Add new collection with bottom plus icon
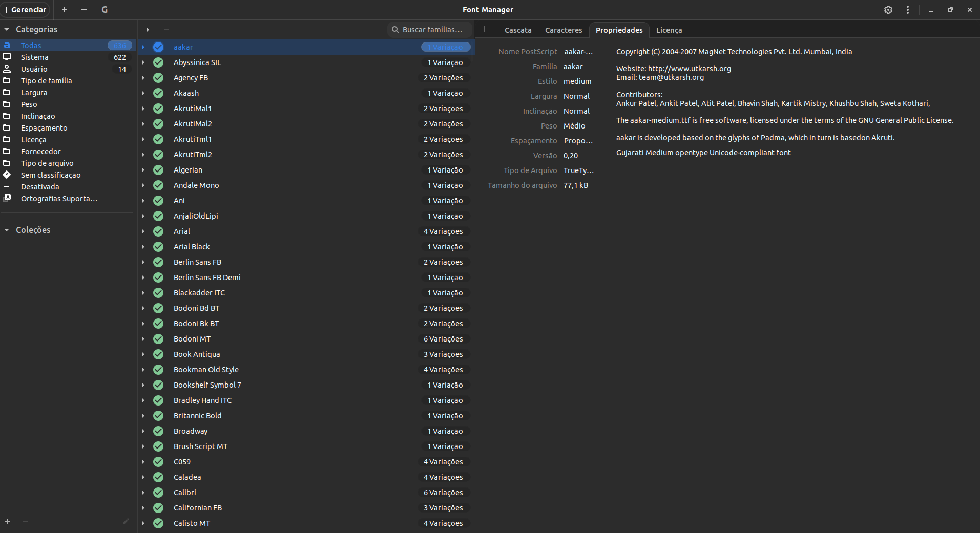Screen dimensions: 980x533 (8, 521)
